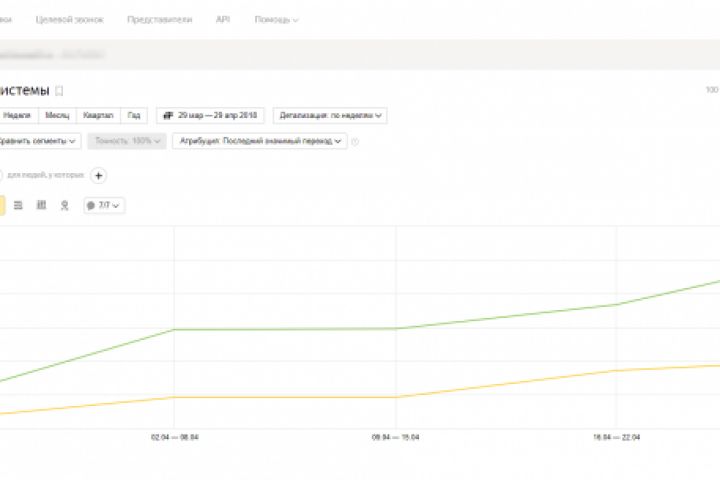Click the attribution help question icon
This screenshot has height=480, width=720.
(355, 141)
